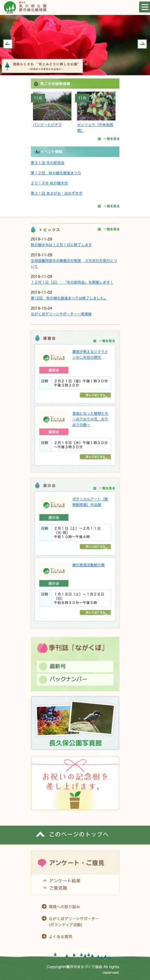Screen dimensions: 150x980
Task: Open the 第３１回 冬の即売会 link
Action: (x=48, y=163)
